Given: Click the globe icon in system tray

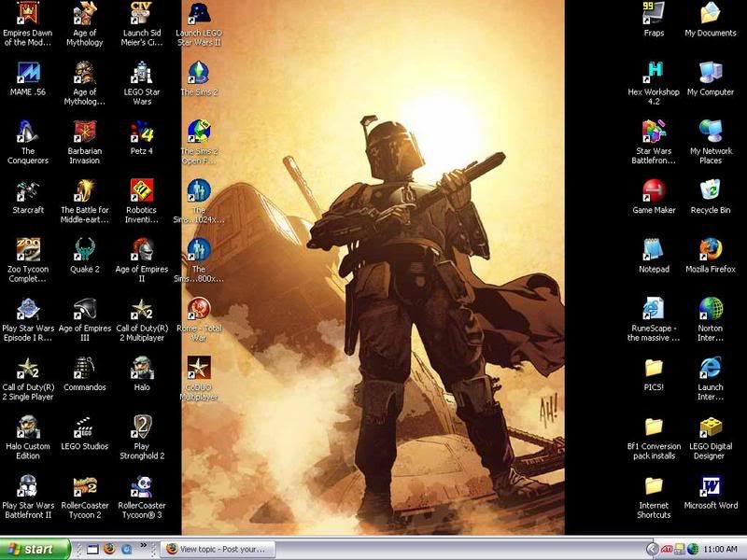Looking at the screenshot, I should point(692,550).
